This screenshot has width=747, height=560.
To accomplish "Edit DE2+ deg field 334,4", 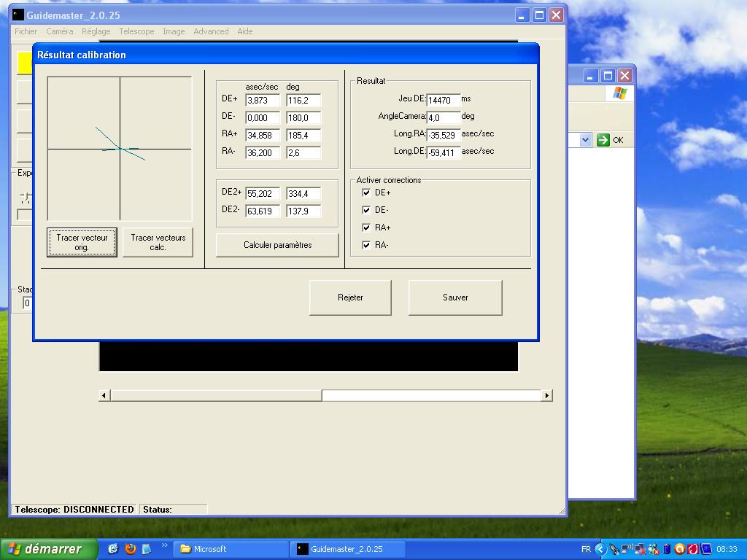I will pos(303,194).
